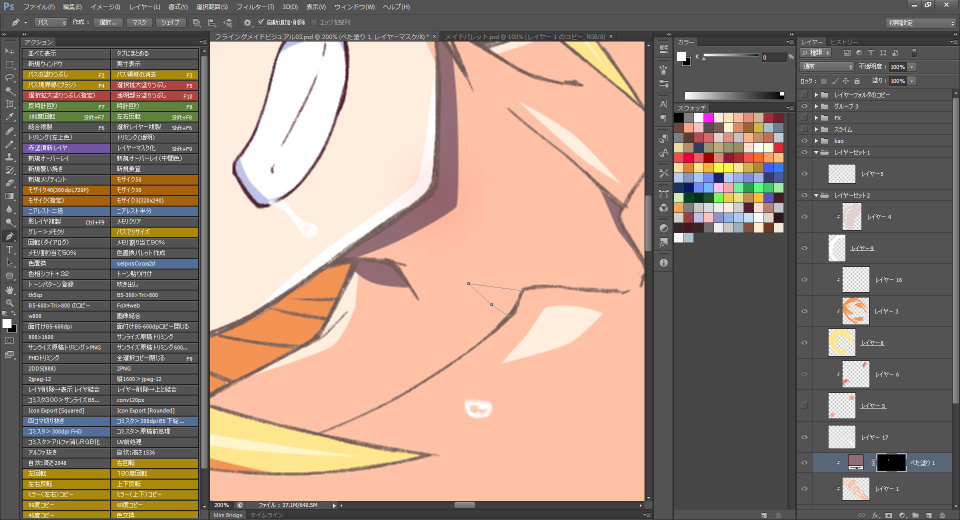Expand the FX group
This screenshot has height=520, width=960.
[x=816, y=118]
